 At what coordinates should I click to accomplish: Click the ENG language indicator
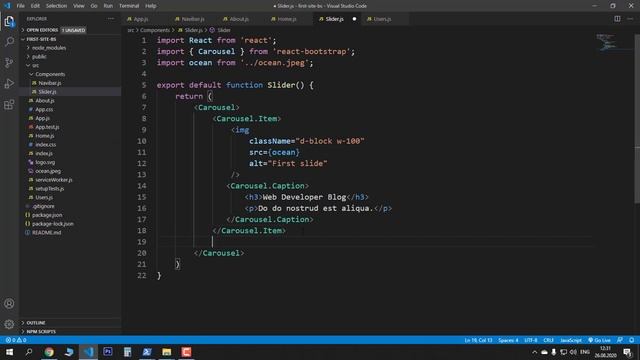(584, 352)
